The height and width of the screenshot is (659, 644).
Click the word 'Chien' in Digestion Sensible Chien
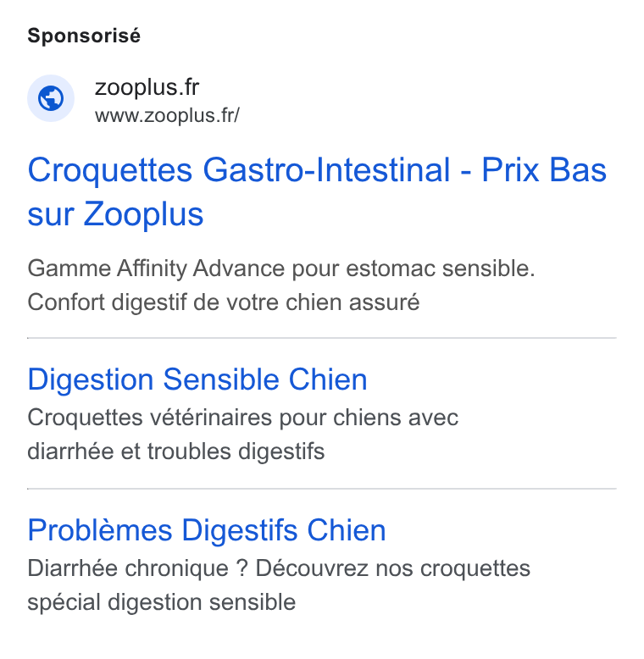(328, 379)
